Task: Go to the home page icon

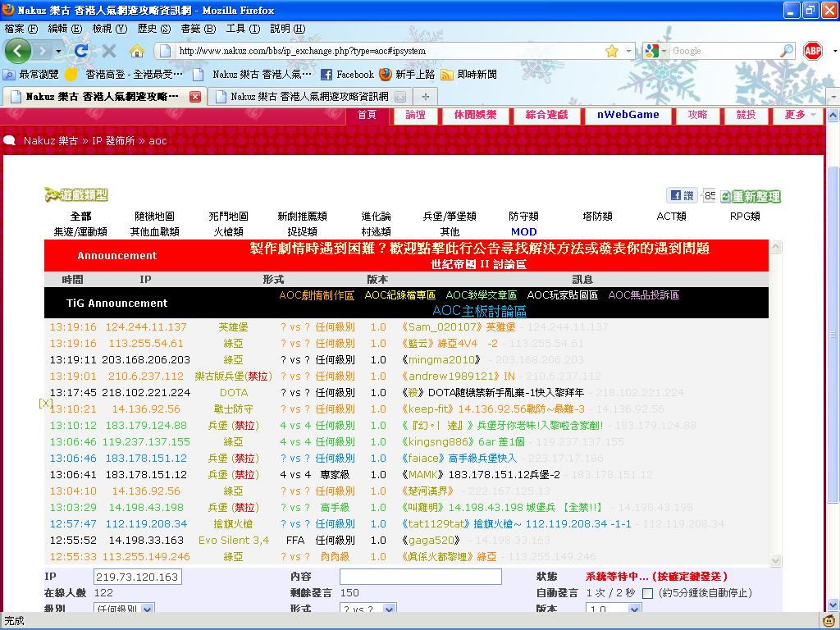Action: click(137, 51)
